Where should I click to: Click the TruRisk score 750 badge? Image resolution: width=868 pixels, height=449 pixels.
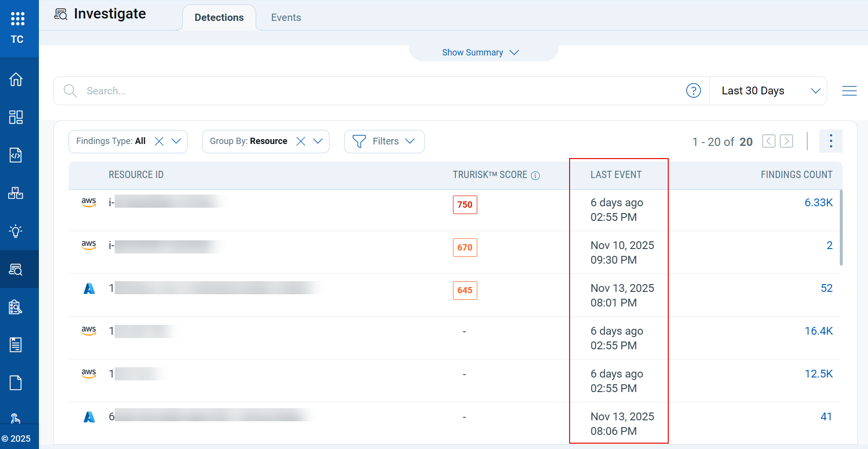pyautogui.click(x=465, y=205)
